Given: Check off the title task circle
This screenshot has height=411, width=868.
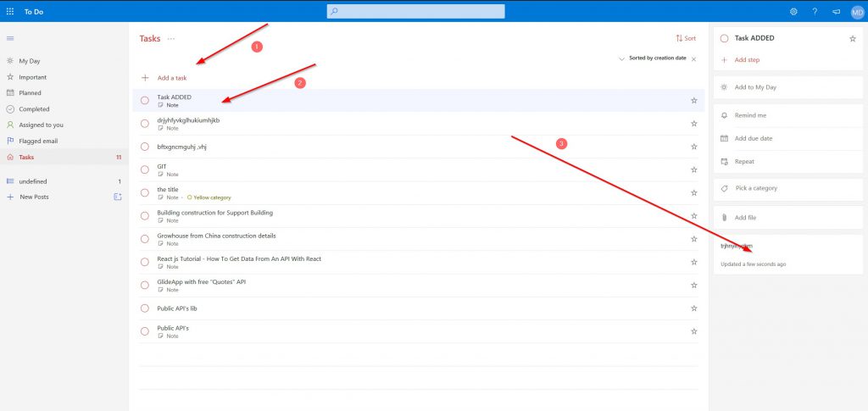Looking at the screenshot, I should (145, 192).
